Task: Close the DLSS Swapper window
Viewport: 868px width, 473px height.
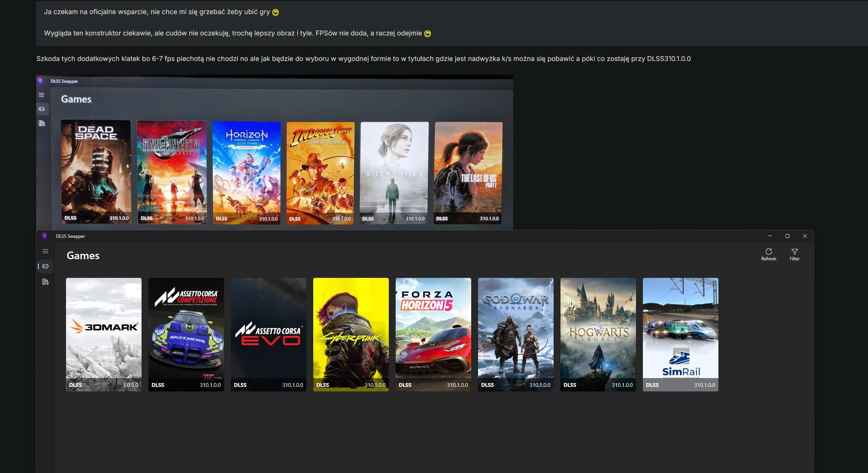Action: coord(805,236)
